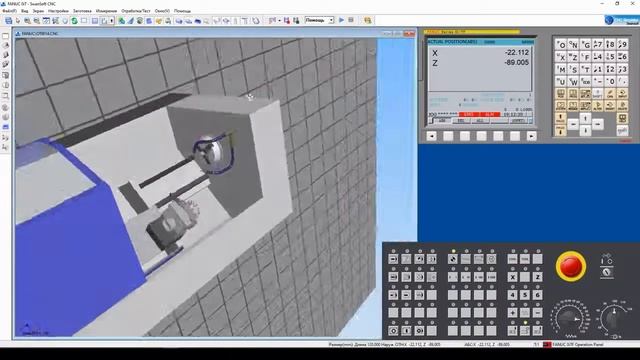Toggle the plus direction jog button
The height and width of the screenshot is (360, 640).
tap(513, 313)
